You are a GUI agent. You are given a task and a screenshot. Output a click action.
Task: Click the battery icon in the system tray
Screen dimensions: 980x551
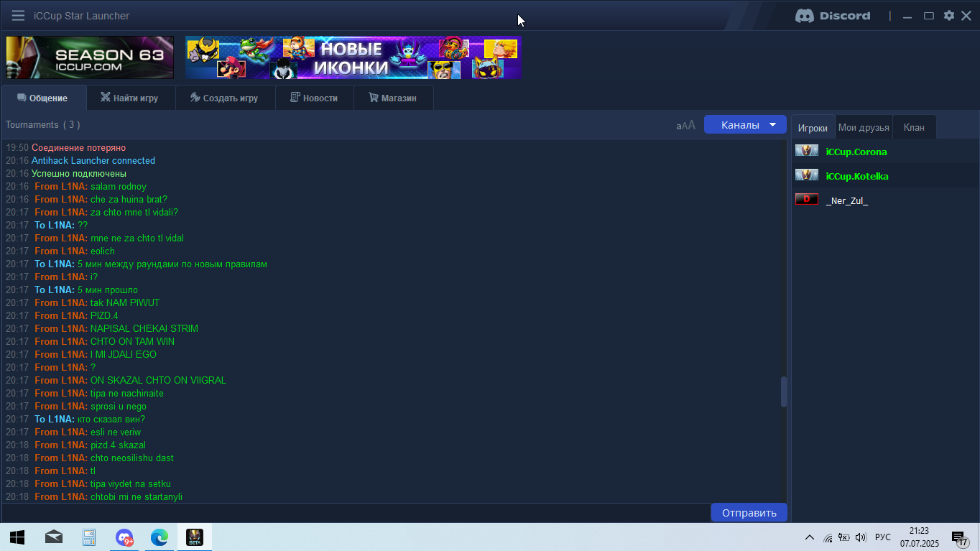844,537
